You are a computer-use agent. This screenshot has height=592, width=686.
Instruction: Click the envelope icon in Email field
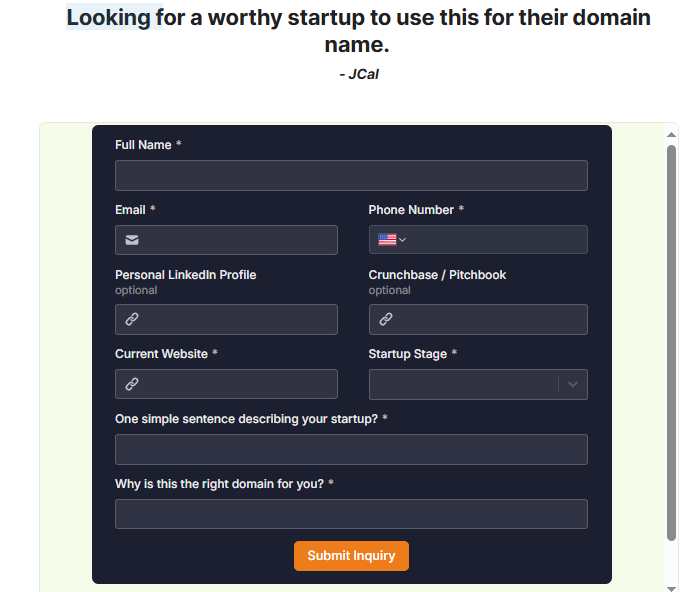tap(132, 240)
